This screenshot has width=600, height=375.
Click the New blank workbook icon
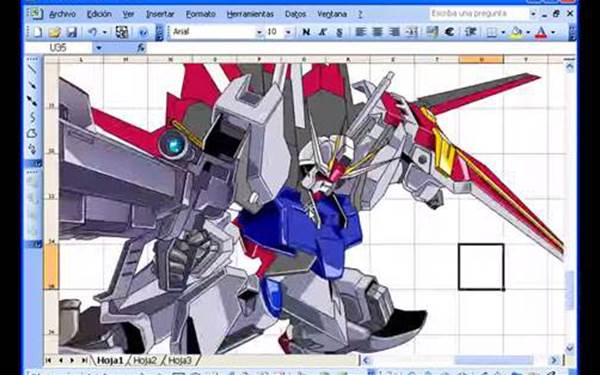(x=38, y=32)
